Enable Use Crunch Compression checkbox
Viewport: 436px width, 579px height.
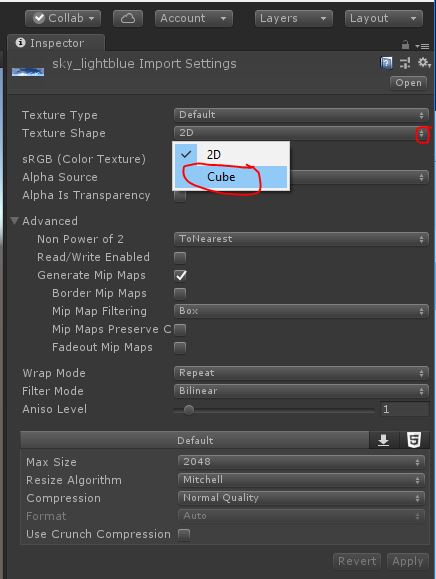click(x=184, y=534)
